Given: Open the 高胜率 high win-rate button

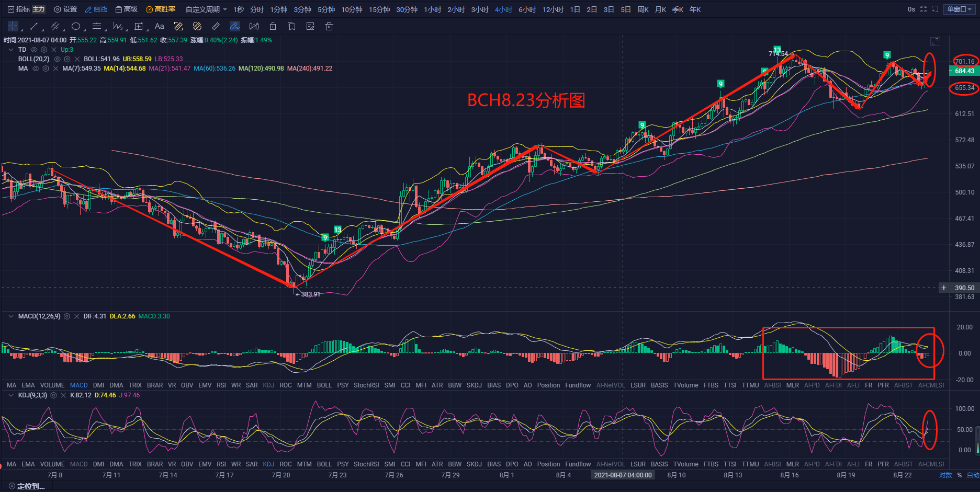Looking at the screenshot, I should tap(161, 9).
